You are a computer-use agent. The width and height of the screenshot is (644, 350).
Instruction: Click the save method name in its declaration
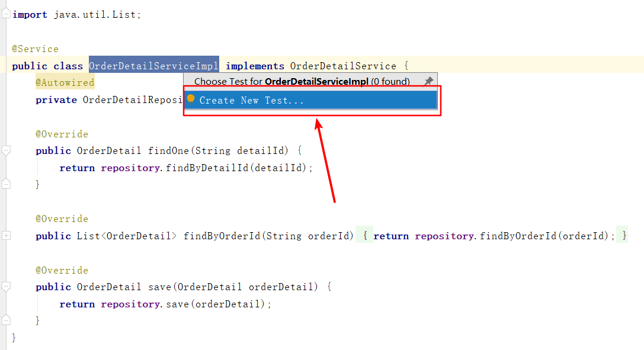click(160, 287)
